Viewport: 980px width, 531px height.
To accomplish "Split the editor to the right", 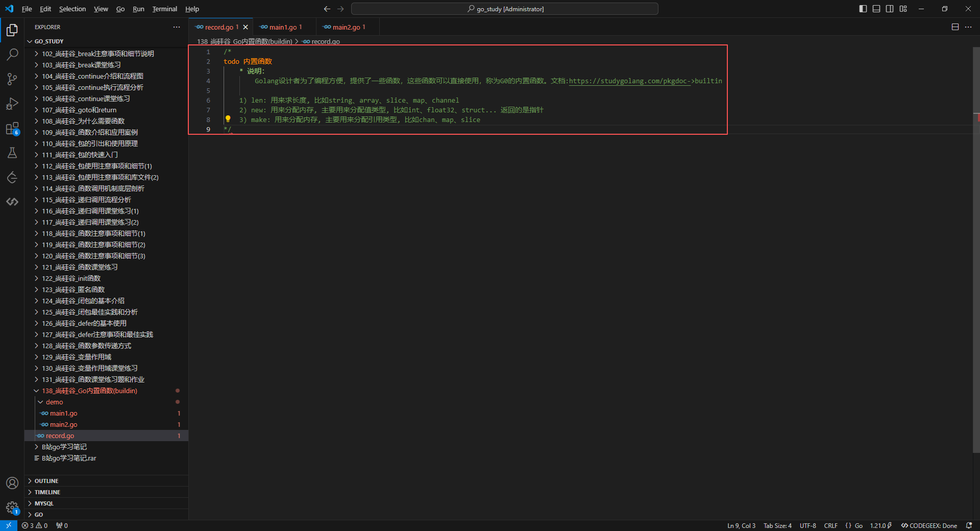I will 955,27.
